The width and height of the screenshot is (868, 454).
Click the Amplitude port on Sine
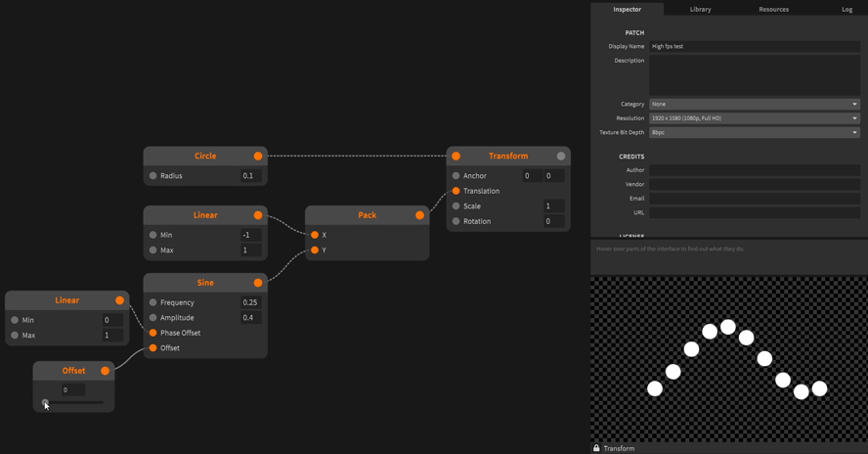152,318
